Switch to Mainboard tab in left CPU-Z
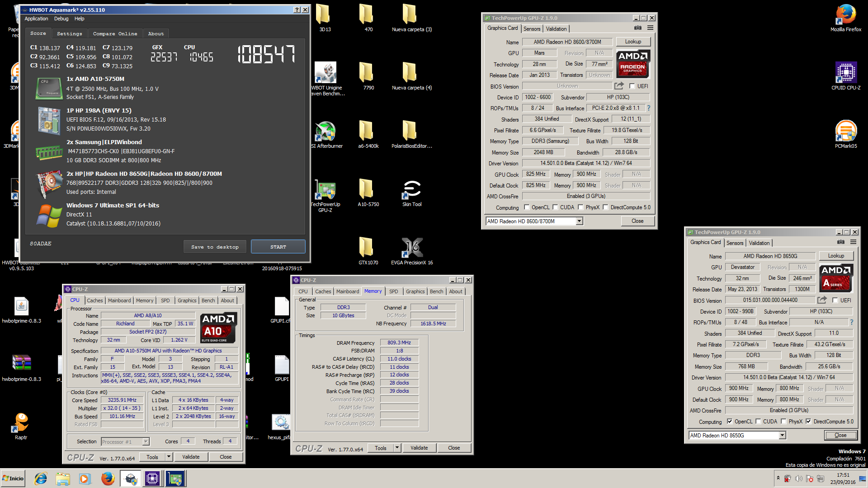Screen dimensions: 868x488 point(119,300)
